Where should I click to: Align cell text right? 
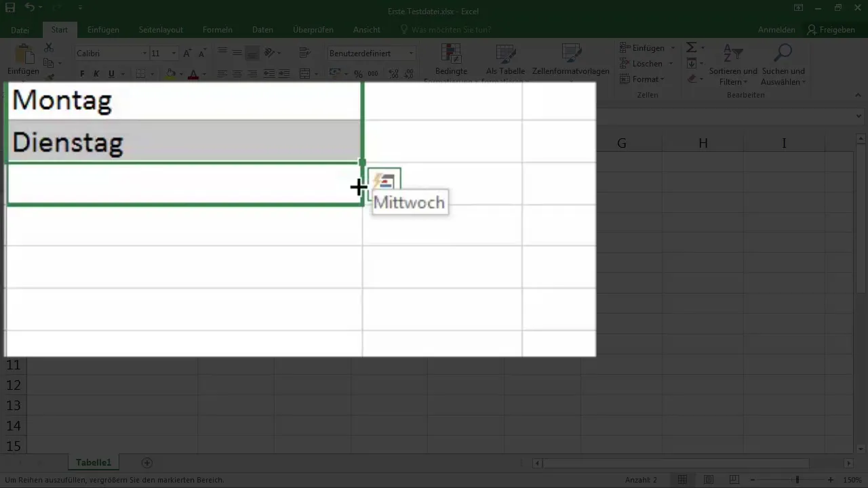click(252, 74)
